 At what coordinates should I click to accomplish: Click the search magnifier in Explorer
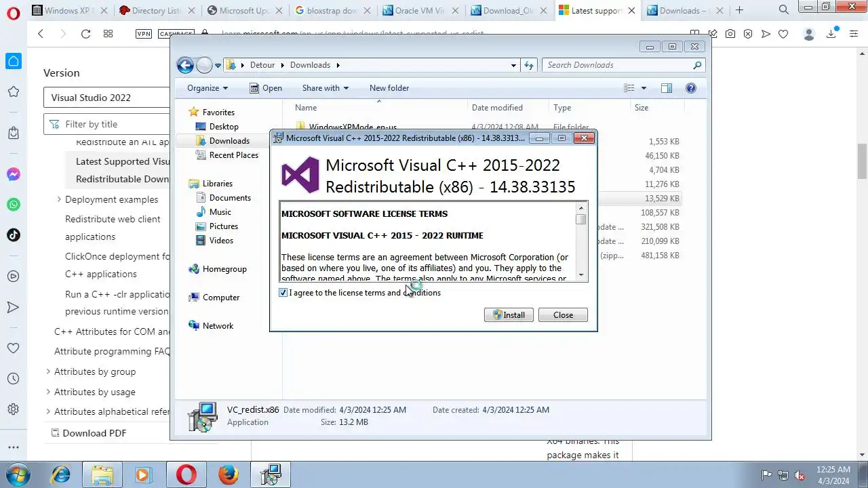click(697, 65)
